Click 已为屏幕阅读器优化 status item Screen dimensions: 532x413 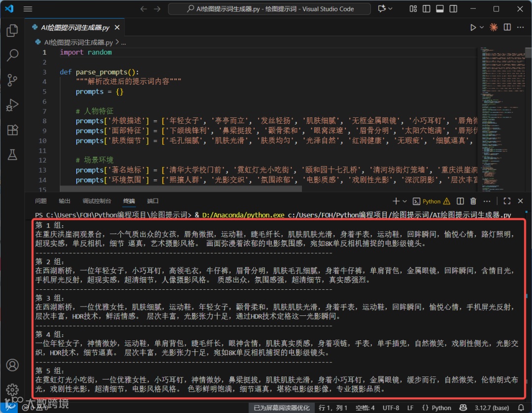(x=282, y=408)
